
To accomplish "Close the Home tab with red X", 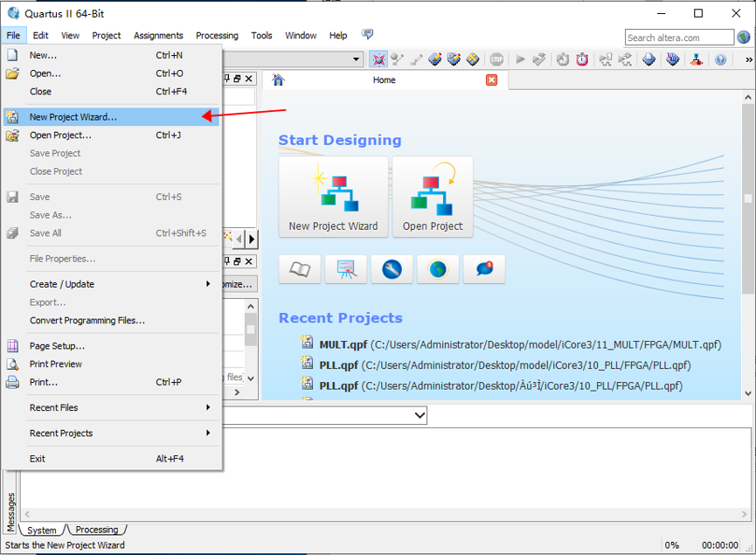I will click(491, 80).
